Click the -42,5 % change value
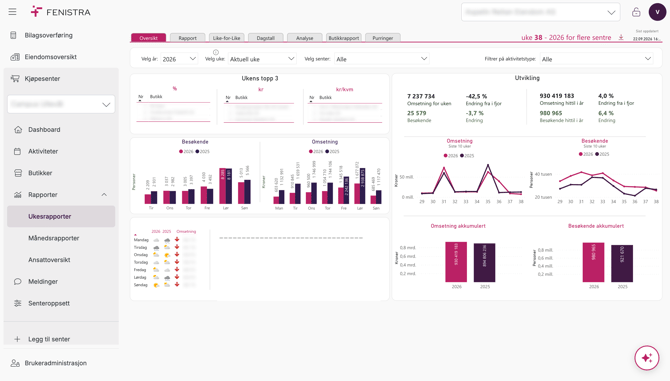Screen dimensions: 670x381 476,97
